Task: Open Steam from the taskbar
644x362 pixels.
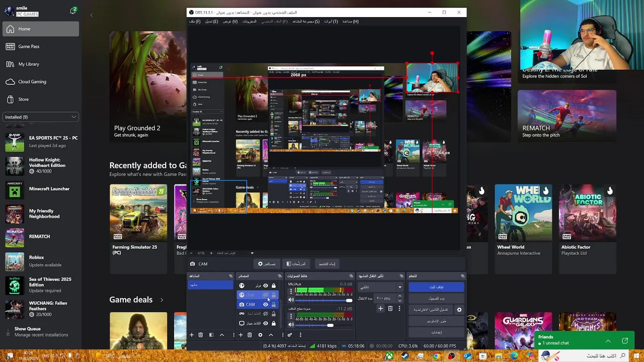Action: [405, 356]
